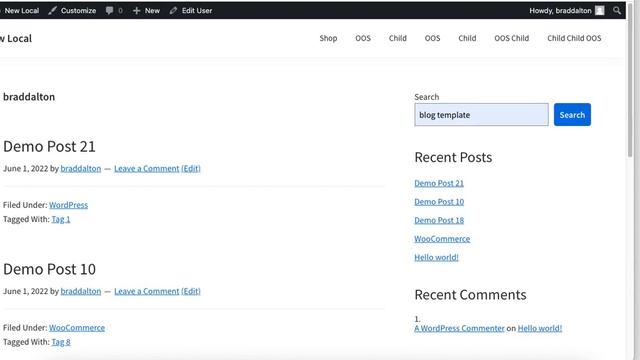Open Hello world! in Recent Posts
Viewport: 640px width, 360px height.
[x=436, y=258]
